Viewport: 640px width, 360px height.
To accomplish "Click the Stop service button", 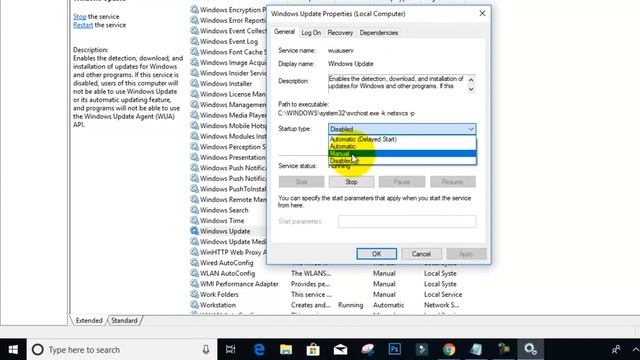I will 351,182.
